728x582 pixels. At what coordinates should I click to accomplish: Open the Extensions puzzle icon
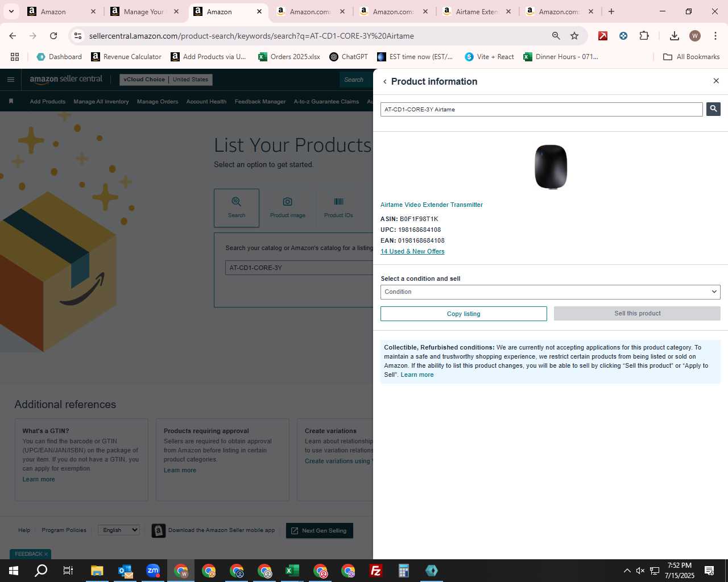644,36
